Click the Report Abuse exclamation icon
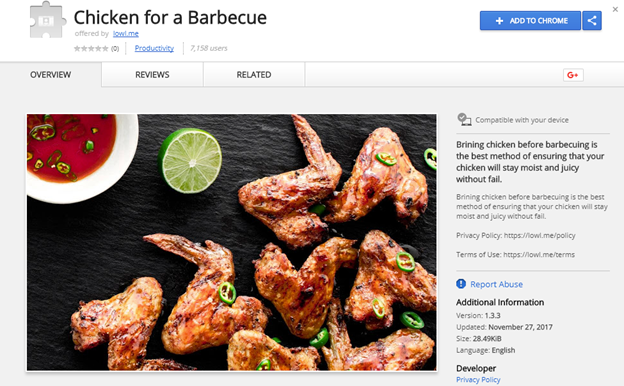Screen dimensions: 624x386 (461, 284)
